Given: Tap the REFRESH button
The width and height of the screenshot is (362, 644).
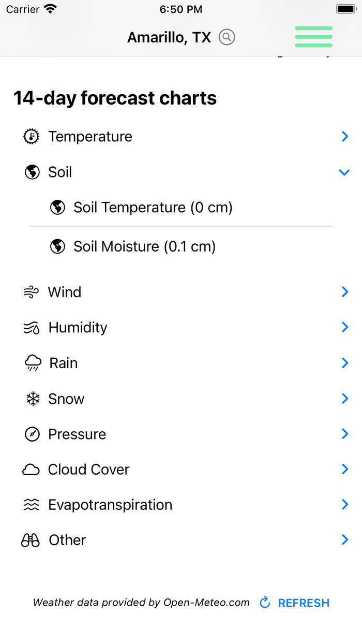Looking at the screenshot, I should coord(304,603).
